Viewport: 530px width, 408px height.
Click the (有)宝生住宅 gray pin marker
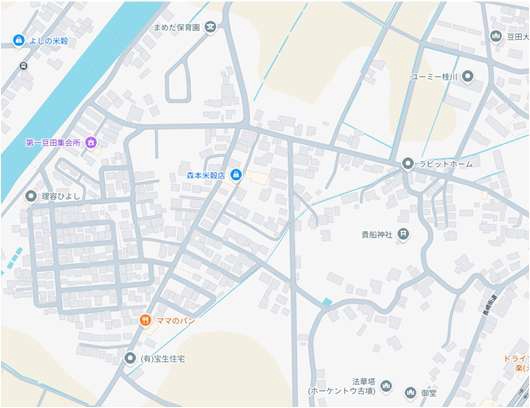(x=130, y=358)
